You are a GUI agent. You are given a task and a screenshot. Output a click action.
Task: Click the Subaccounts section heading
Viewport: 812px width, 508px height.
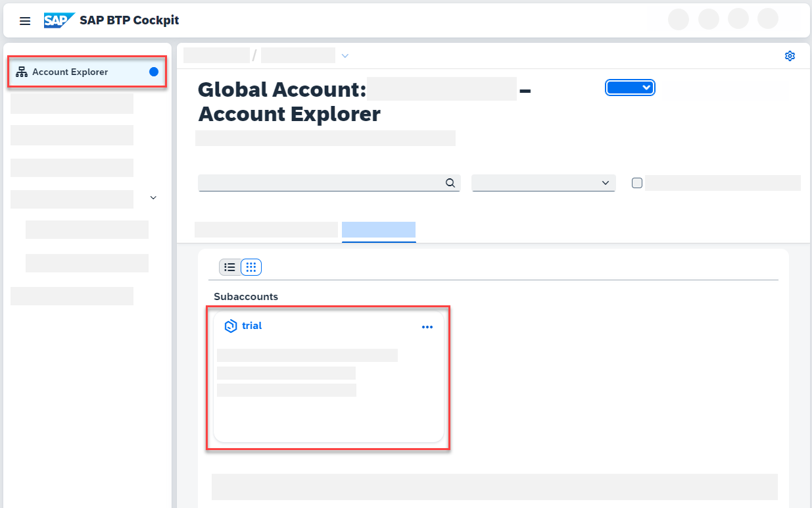[x=246, y=297]
